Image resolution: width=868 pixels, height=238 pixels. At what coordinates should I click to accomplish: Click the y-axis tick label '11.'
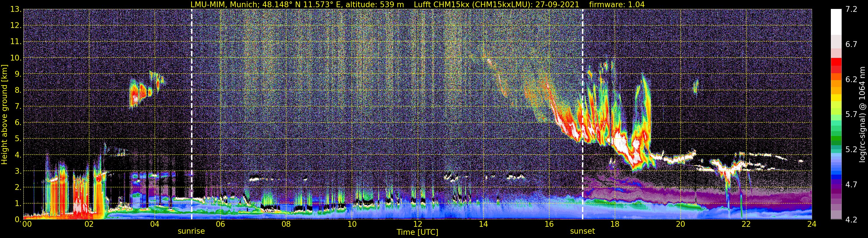click(16, 42)
